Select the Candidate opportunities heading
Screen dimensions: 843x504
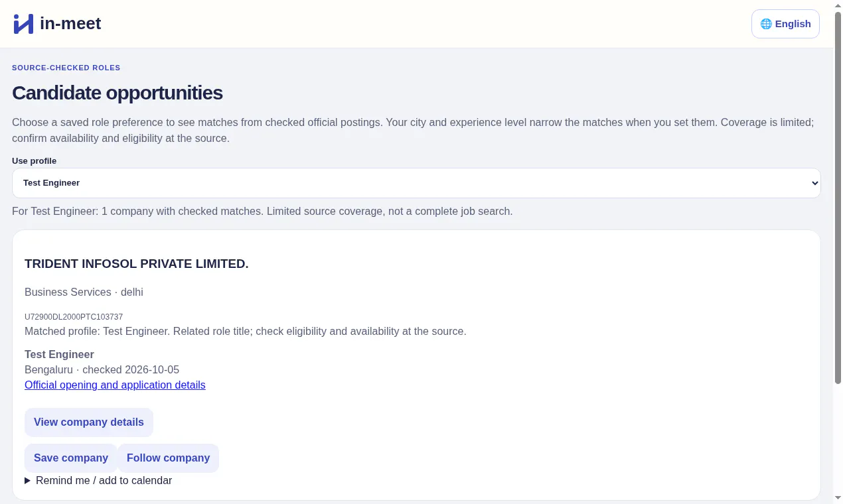(117, 93)
